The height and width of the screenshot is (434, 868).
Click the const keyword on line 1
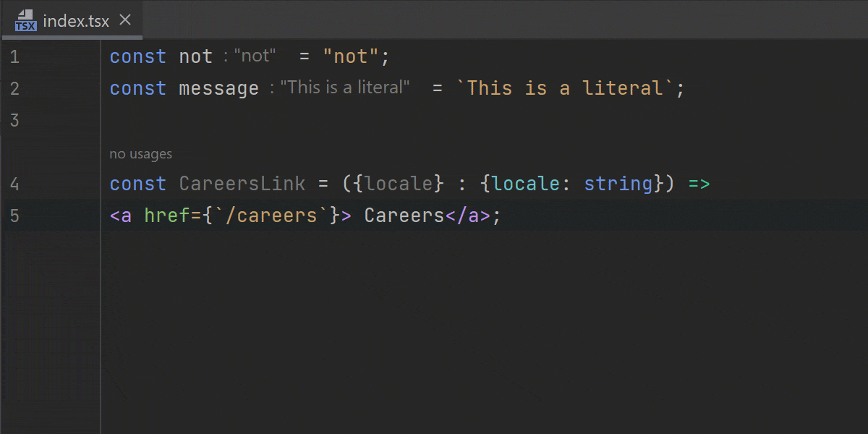click(x=137, y=56)
